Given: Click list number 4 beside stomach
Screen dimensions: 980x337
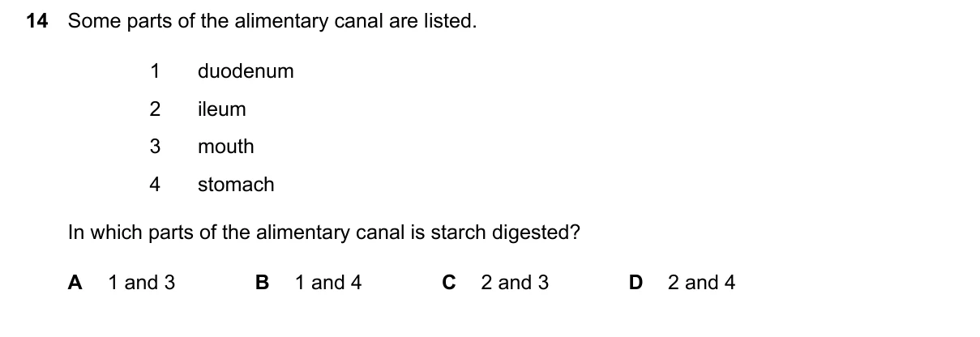Looking at the screenshot, I should (x=155, y=185).
